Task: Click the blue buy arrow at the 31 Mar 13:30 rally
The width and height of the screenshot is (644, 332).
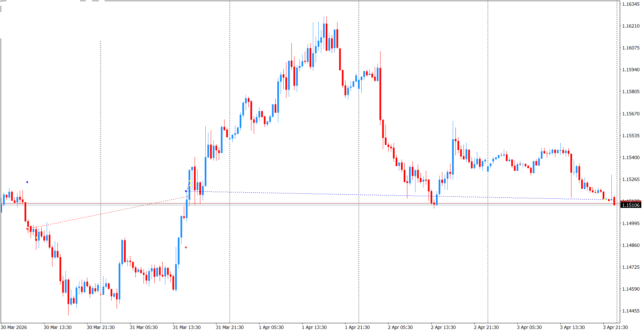Action: coord(186,191)
